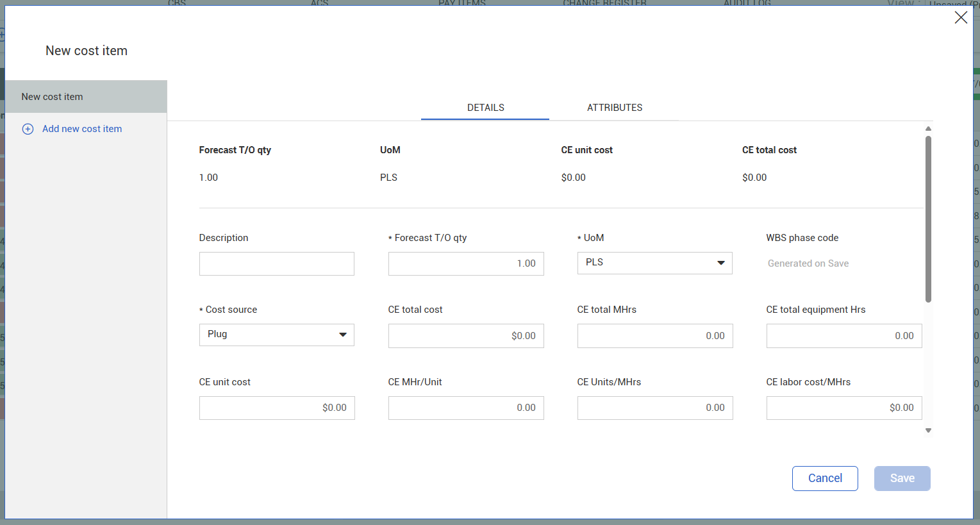Click the CE total equipment Hrs field
This screenshot has height=525, width=980.
click(x=843, y=336)
